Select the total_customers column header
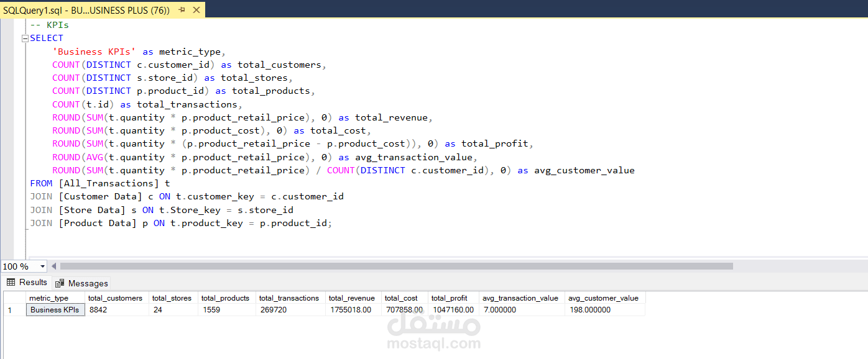The width and height of the screenshot is (868, 359). 117,298
